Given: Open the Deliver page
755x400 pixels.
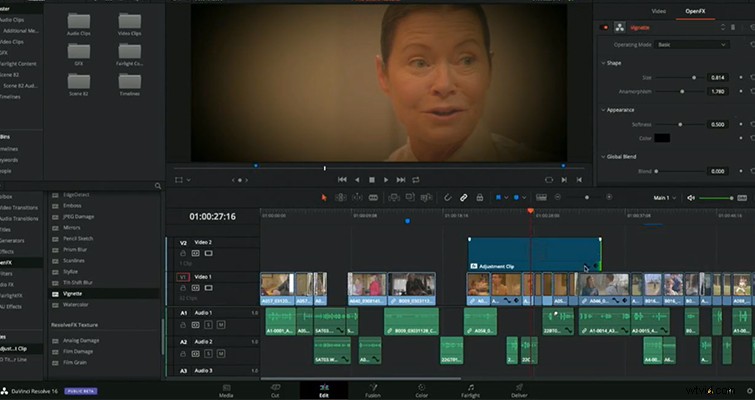Looking at the screenshot, I should (519, 390).
